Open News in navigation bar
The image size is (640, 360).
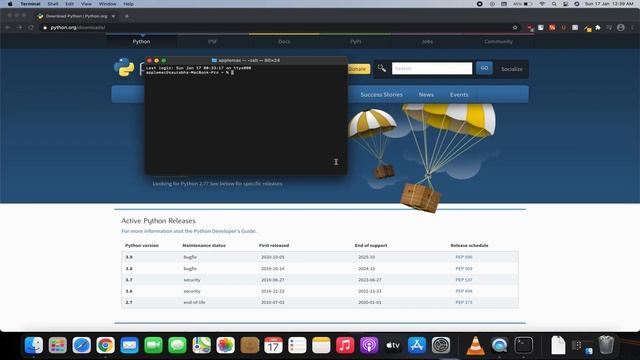(x=426, y=94)
